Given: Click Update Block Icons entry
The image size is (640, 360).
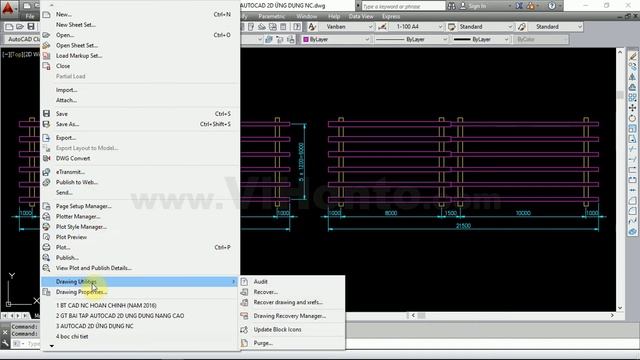Looking at the screenshot, I should coord(292,329).
